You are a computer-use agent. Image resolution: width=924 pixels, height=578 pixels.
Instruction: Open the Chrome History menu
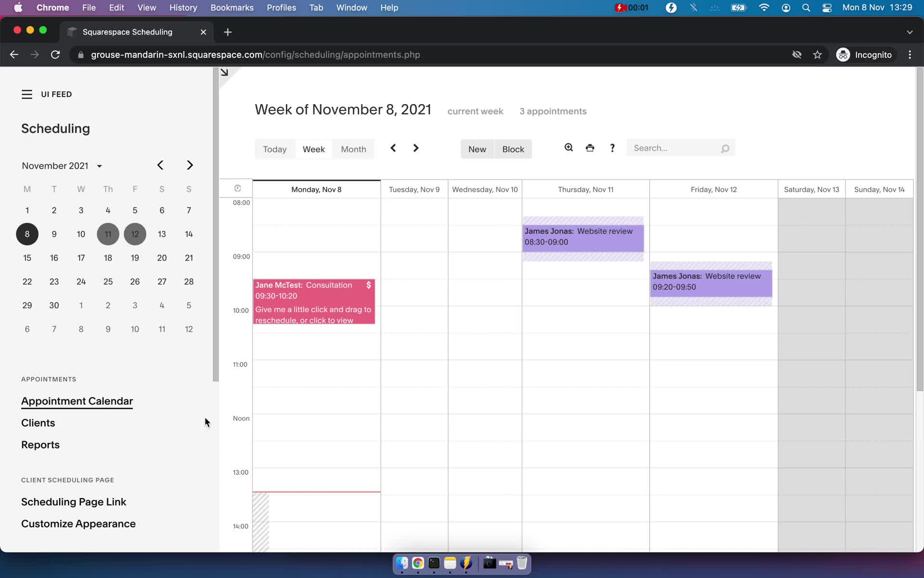183,8
